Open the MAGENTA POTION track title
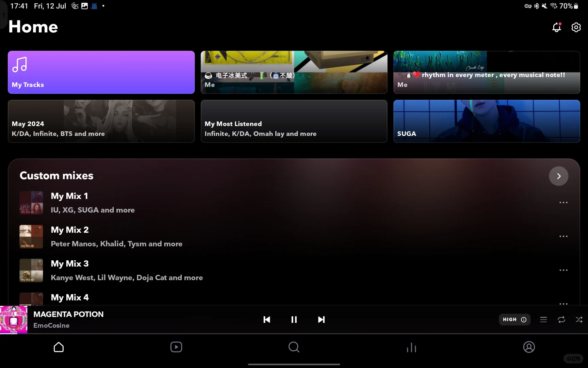The image size is (588, 368). tap(68, 314)
